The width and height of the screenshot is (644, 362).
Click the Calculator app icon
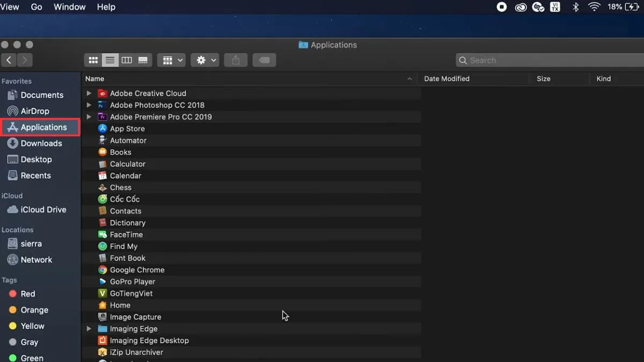[103, 164]
